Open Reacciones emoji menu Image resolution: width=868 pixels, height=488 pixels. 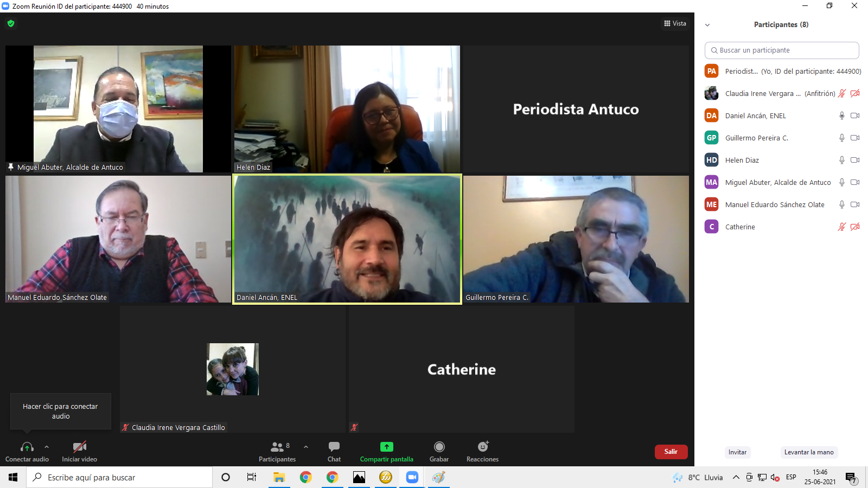coord(483,451)
